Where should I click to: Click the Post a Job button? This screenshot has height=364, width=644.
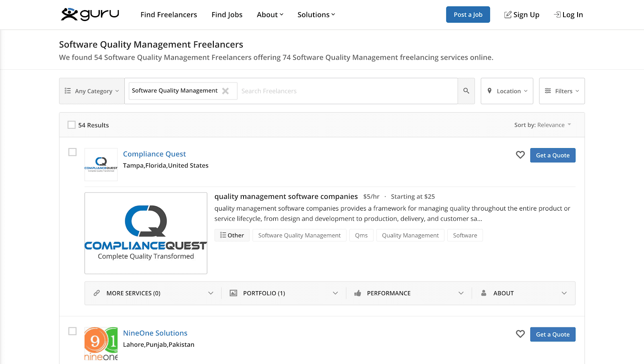click(468, 15)
